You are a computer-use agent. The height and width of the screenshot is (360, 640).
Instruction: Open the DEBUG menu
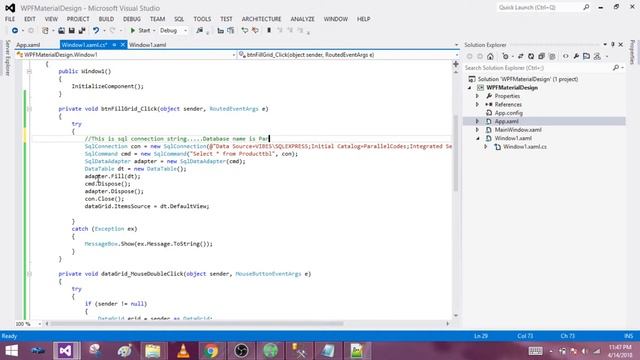coord(131,19)
